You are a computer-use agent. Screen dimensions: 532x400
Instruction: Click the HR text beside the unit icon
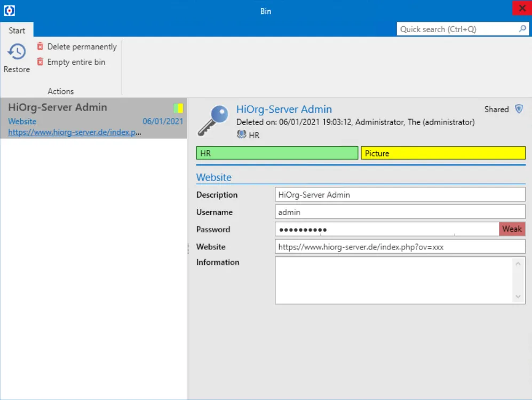pos(254,135)
